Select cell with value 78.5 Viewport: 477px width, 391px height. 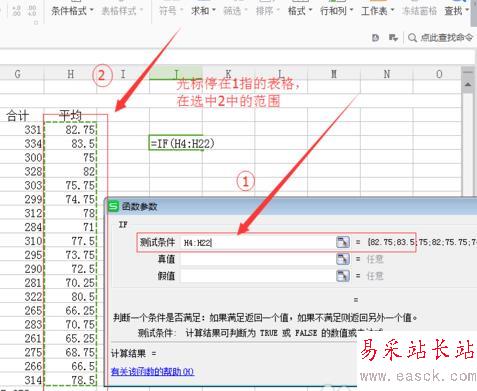pos(70,380)
